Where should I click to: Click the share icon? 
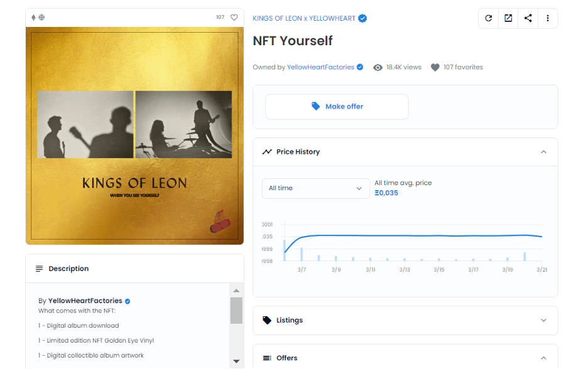pyautogui.click(x=528, y=18)
